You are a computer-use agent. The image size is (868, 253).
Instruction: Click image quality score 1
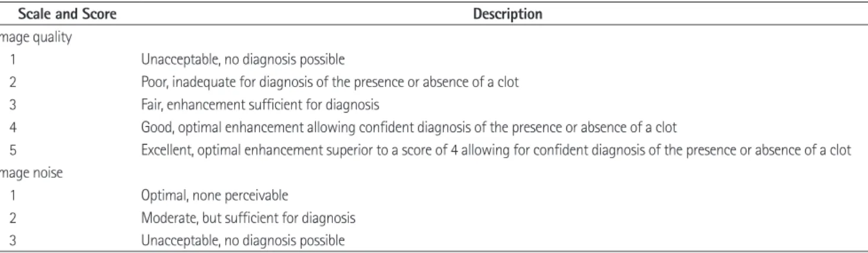pyautogui.click(x=12, y=60)
